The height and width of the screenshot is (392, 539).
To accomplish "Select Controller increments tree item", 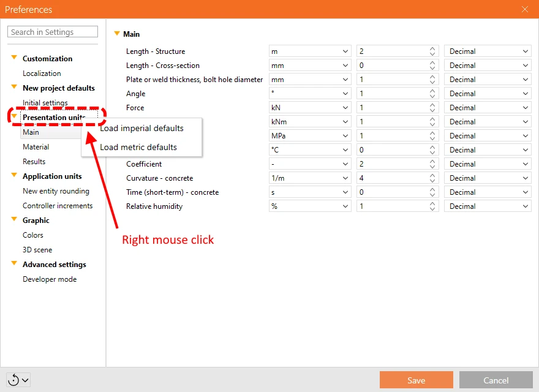I will (x=58, y=206).
